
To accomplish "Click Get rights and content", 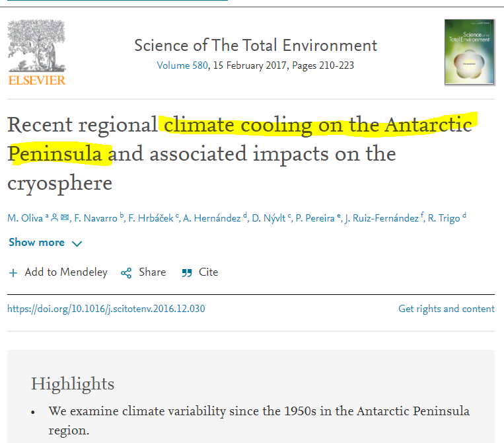I will [x=446, y=309].
